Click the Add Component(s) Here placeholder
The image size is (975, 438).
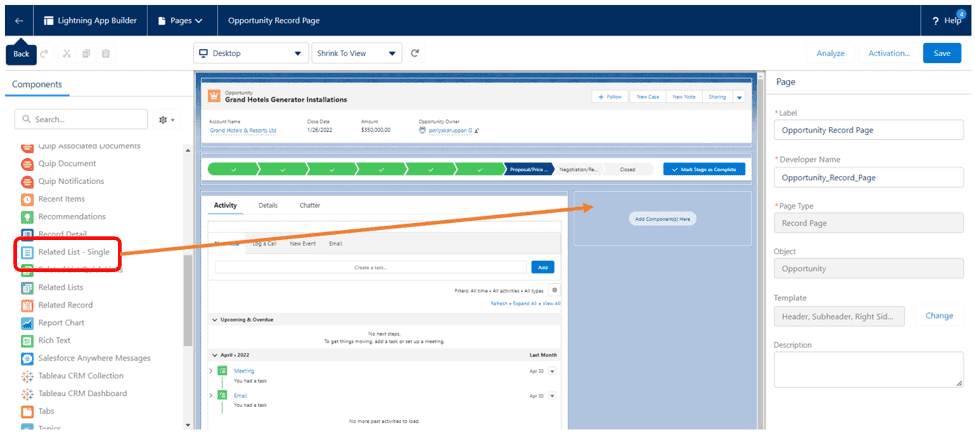[662, 219]
